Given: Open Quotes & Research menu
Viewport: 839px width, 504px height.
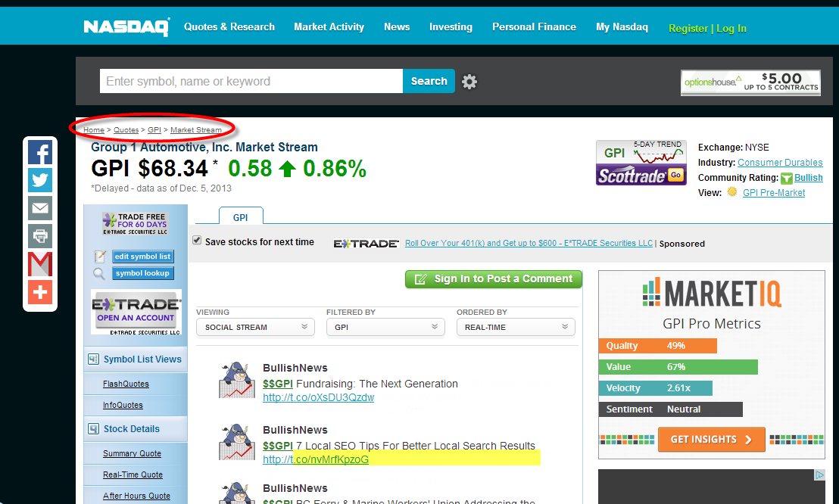Looking at the screenshot, I should 229,26.
